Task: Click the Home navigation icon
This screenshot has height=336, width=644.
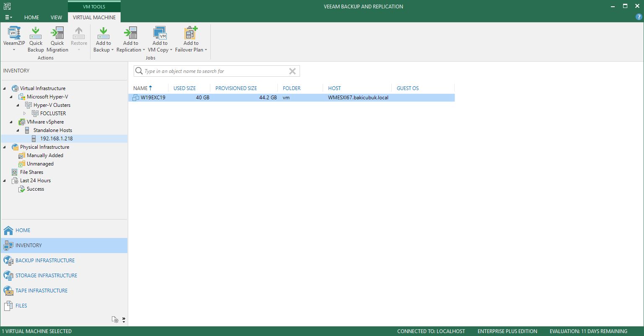Action: coord(8,230)
